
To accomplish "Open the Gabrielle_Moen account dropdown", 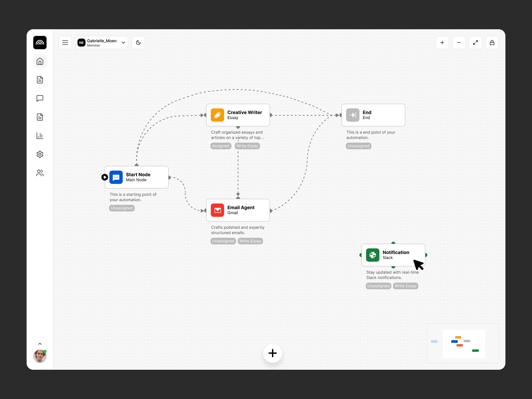I will pos(101,43).
